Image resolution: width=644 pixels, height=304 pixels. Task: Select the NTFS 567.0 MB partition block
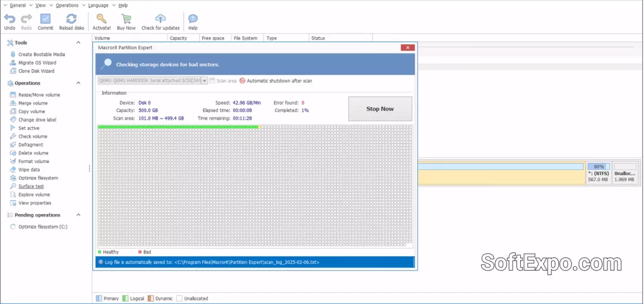598,172
